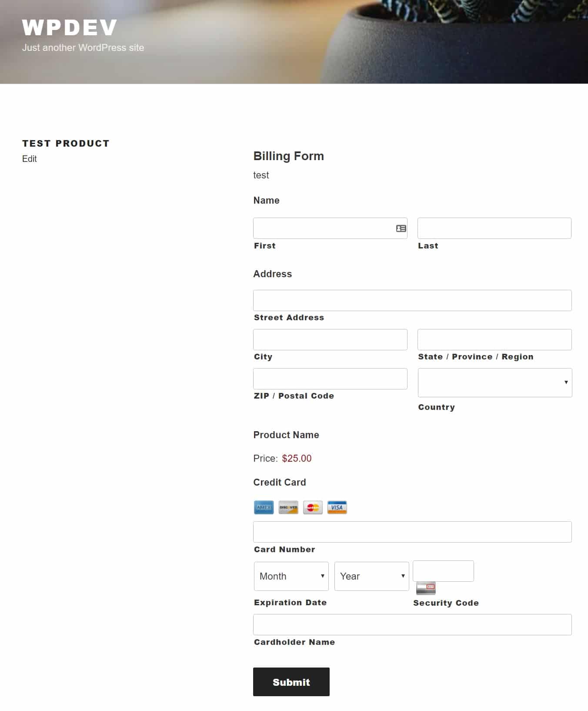The image size is (588, 711).
Task: Click the autofill contact icon in First name
Action: click(401, 228)
